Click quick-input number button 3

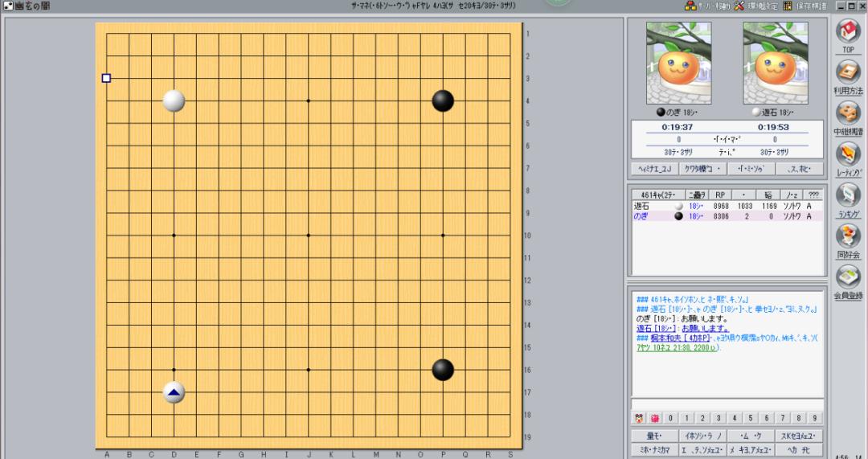point(719,418)
